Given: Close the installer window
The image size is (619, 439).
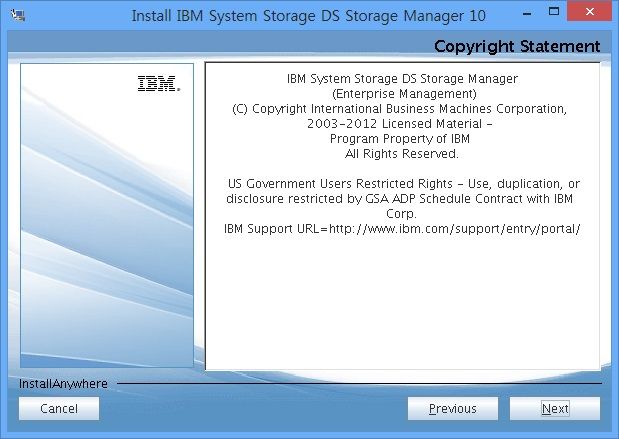Looking at the screenshot, I should (x=590, y=12).
